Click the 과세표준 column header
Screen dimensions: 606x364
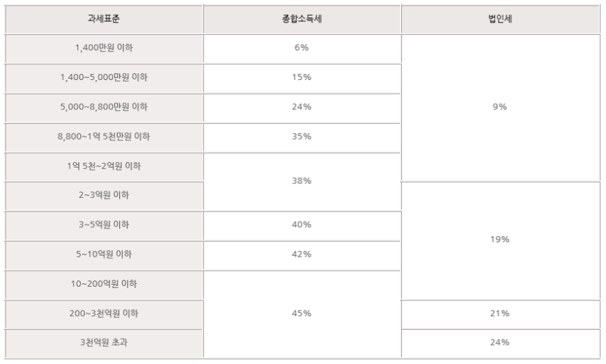coord(104,19)
